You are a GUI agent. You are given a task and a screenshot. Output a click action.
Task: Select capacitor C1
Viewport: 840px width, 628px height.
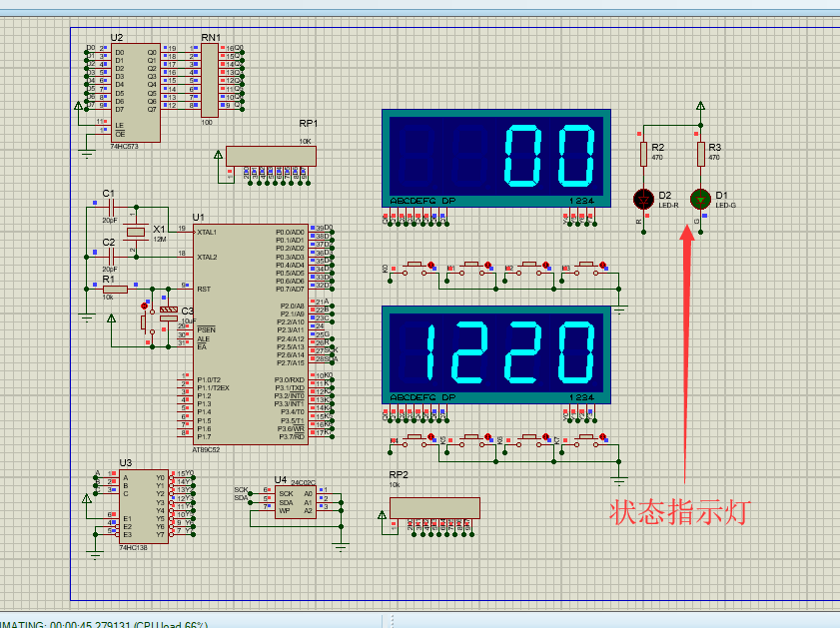(110, 205)
